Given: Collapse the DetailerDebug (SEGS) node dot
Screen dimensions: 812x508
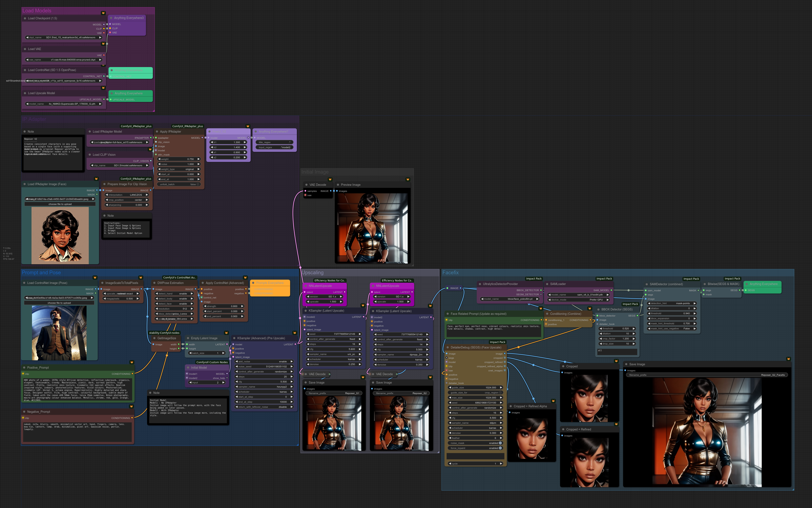Looking at the screenshot, I should 448,347.
